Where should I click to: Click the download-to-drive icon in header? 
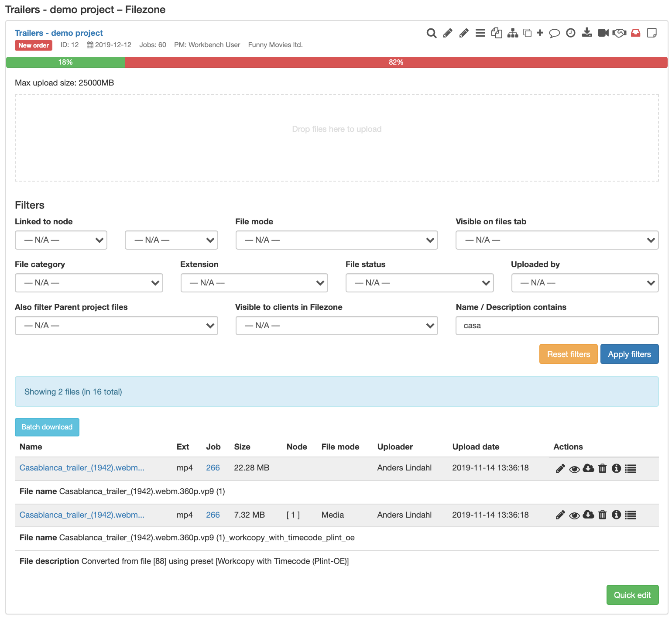[587, 33]
